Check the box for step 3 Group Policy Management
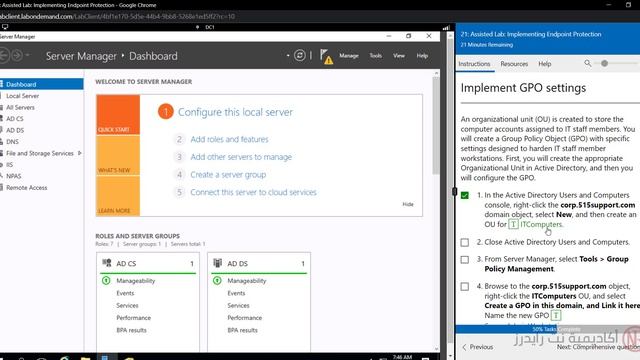This screenshot has height=360, width=640. pyautogui.click(x=464, y=260)
